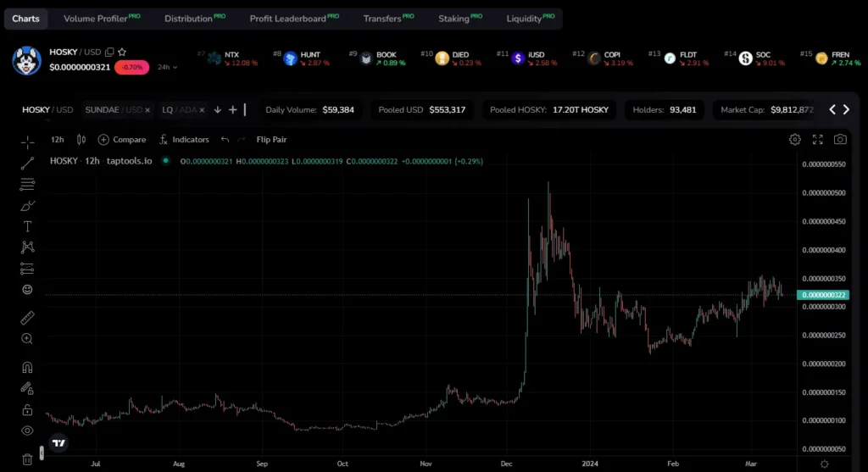The width and height of the screenshot is (868, 472).
Task: Open the Liquidity tab
Action: tap(531, 19)
